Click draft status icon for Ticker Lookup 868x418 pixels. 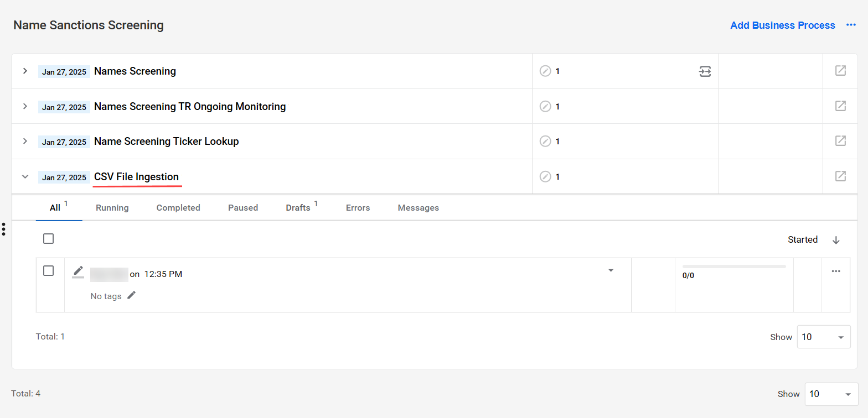point(545,142)
